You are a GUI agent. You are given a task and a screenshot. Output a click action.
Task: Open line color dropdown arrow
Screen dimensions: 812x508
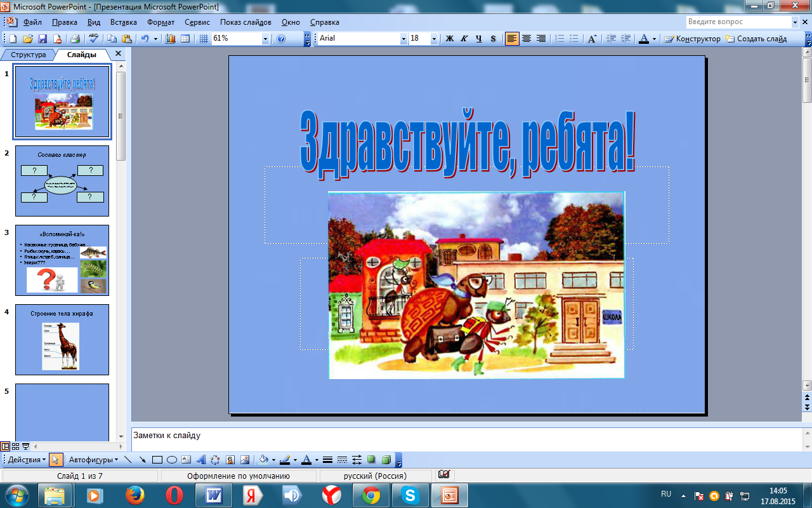295,460
